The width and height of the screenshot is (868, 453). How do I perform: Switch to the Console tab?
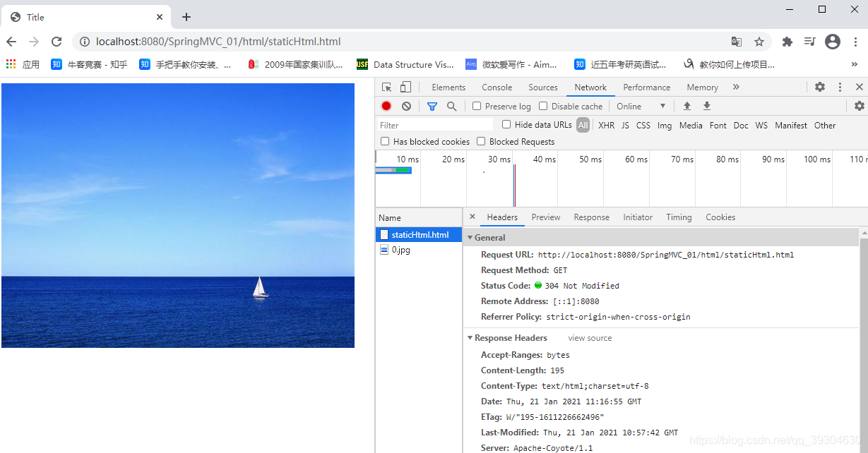[497, 87]
